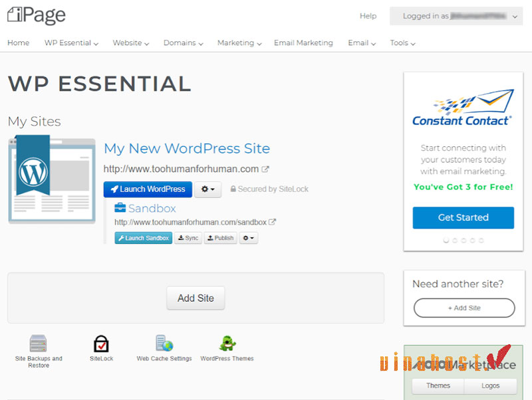Select the first carousel dot in ad
The height and width of the screenshot is (400, 532).
(446, 241)
